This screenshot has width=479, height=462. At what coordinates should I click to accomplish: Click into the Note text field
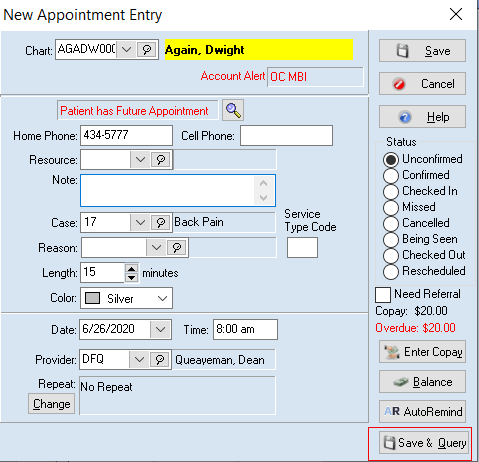tap(178, 191)
